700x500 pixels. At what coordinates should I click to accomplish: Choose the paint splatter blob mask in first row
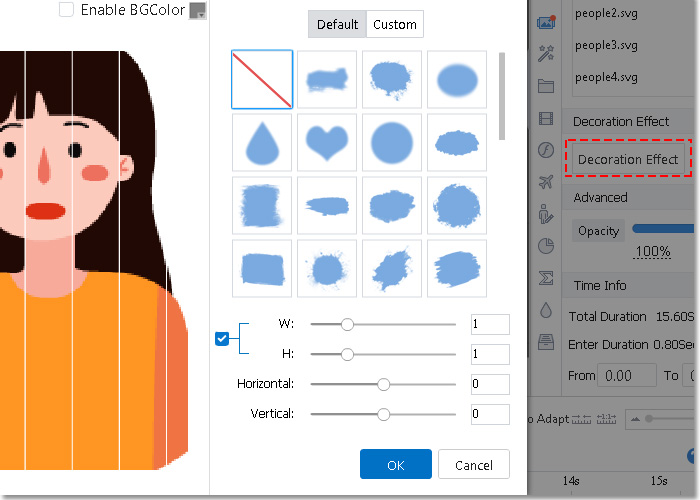tap(392, 79)
